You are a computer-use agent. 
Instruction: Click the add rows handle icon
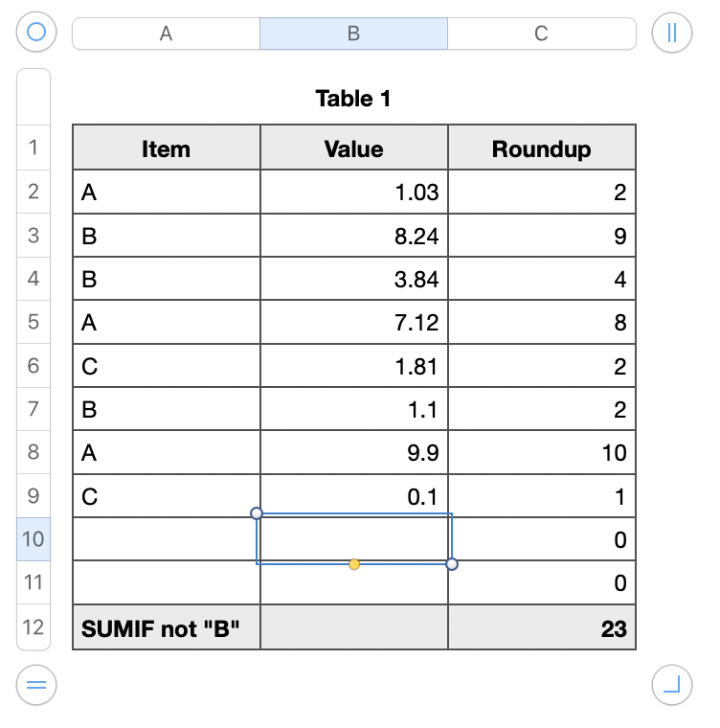point(36,685)
